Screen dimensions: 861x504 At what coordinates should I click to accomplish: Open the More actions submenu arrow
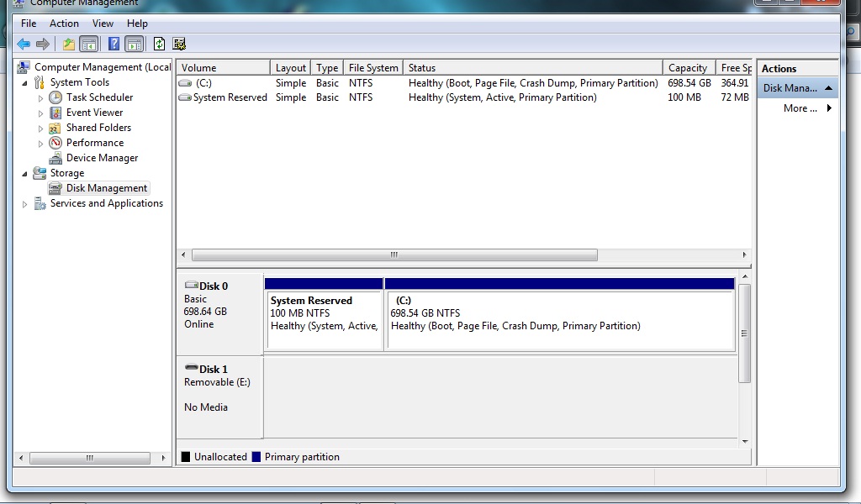pyautogui.click(x=829, y=108)
